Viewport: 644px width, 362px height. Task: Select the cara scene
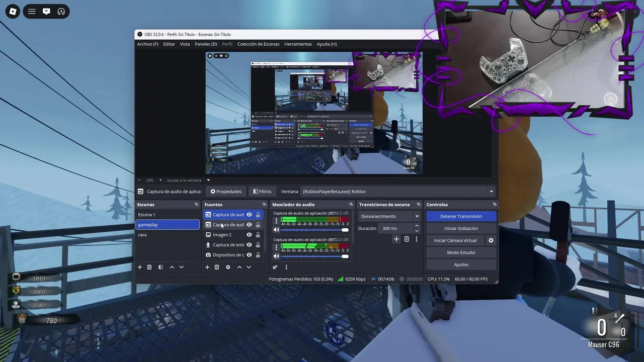(168, 235)
